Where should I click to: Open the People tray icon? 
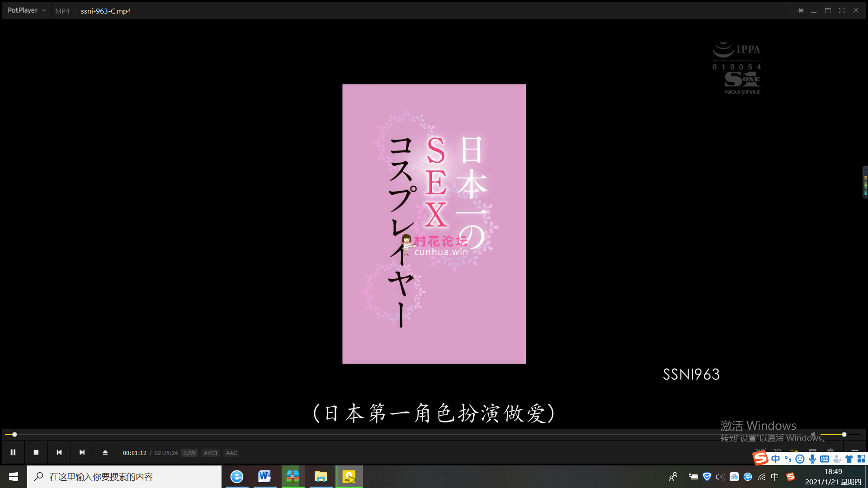(673, 477)
